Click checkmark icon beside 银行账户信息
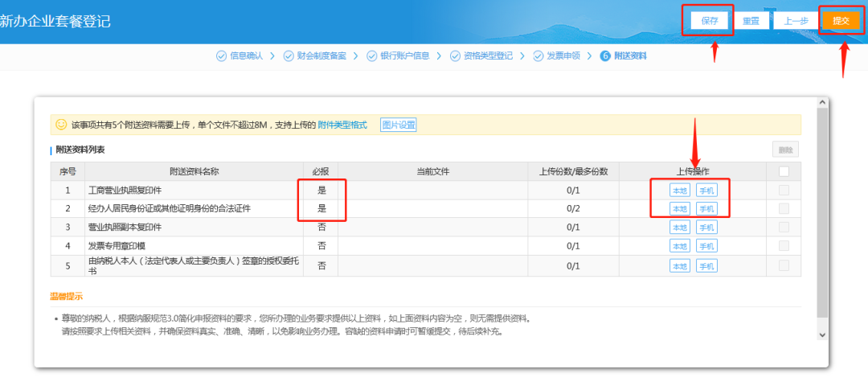The width and height of the screenshot is (868, 390). 371,56
